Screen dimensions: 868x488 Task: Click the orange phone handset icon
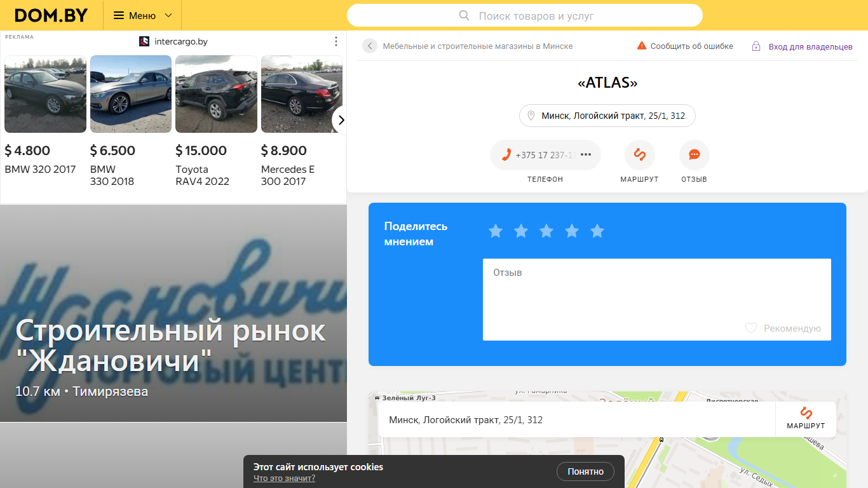click(506, 155)
